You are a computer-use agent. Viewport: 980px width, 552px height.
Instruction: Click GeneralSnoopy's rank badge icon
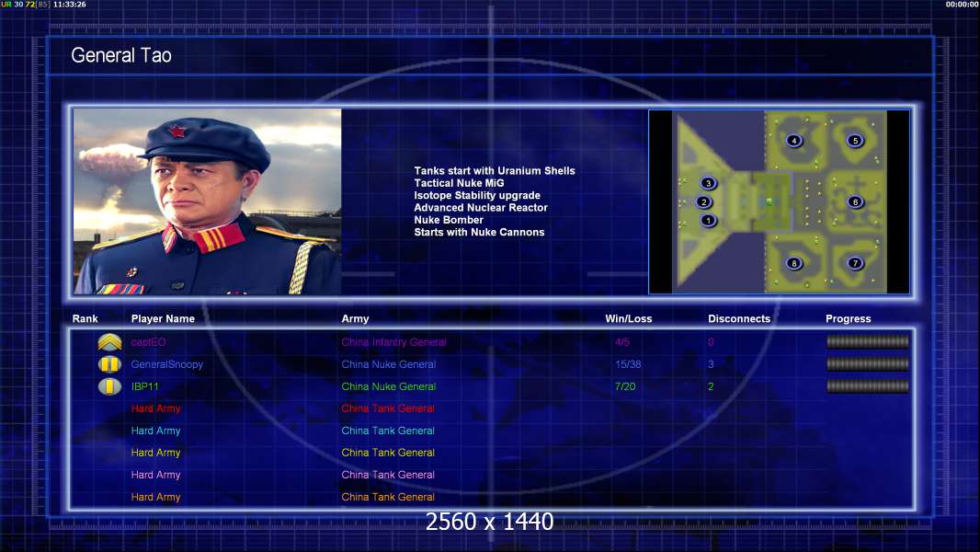coord(109,364)
